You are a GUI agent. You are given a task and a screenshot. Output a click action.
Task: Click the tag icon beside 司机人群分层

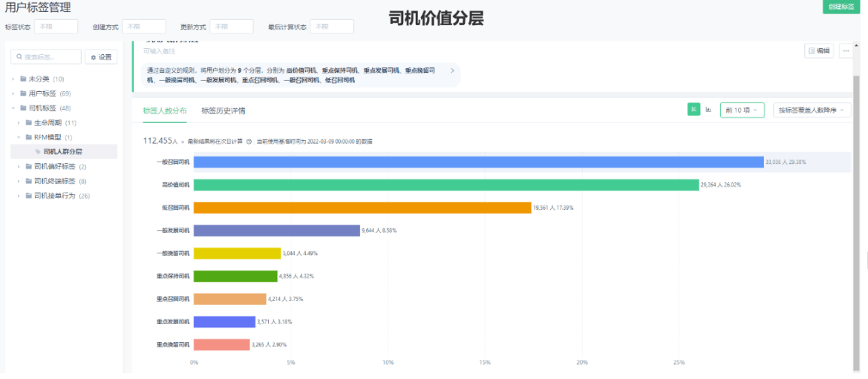point(38,151)
